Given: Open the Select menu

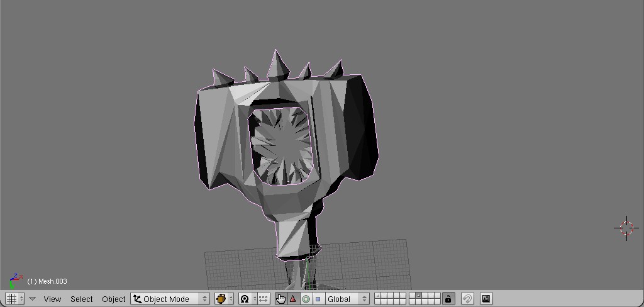Looking at the screenshot, I should coord(81,299).
